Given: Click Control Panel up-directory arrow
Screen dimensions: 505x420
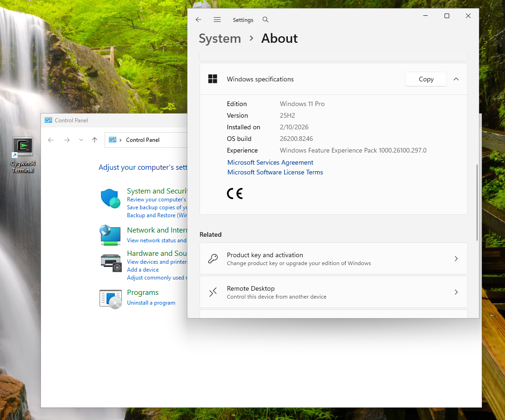Looking at the screenshot, I should point(95,140).
